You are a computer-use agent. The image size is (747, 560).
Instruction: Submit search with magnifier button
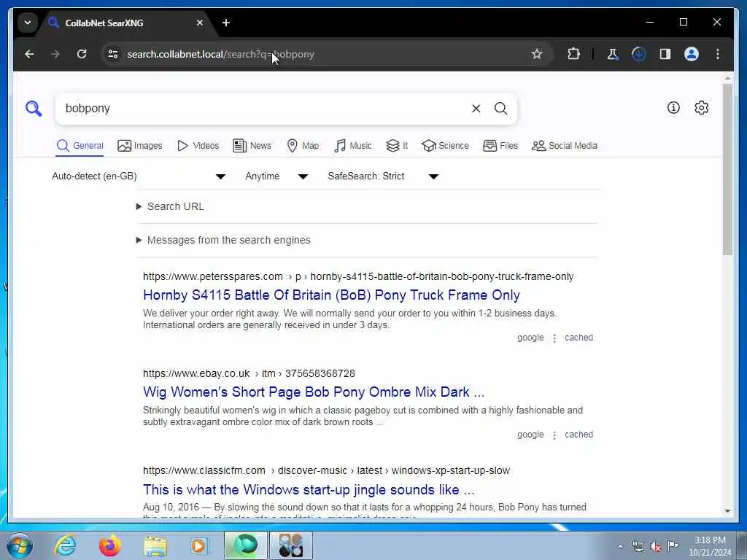[x=500, y=109]
